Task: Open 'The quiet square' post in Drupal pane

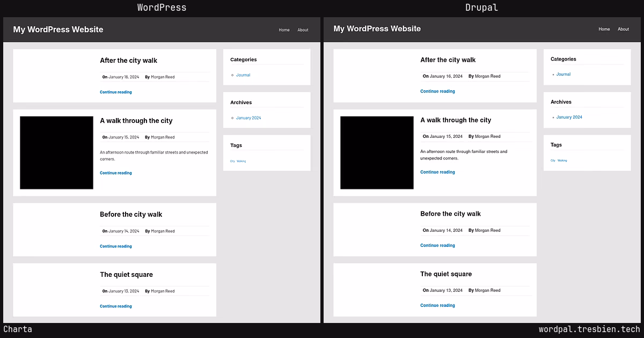Action: [446, 274]
